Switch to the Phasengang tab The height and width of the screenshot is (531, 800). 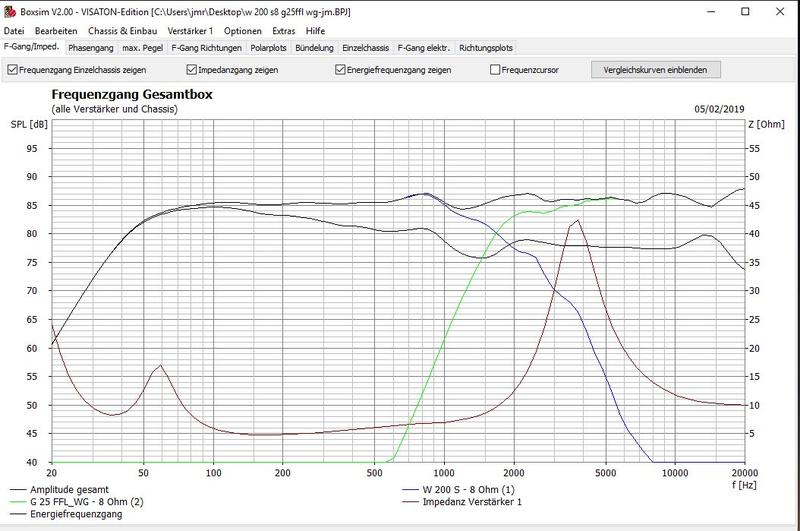[x=91, y=48]
